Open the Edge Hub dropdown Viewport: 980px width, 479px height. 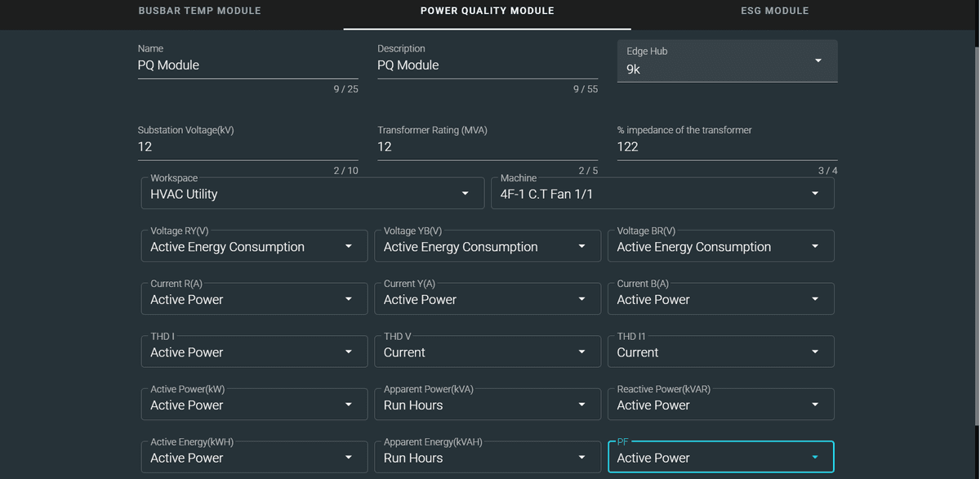tap(817, 60)
